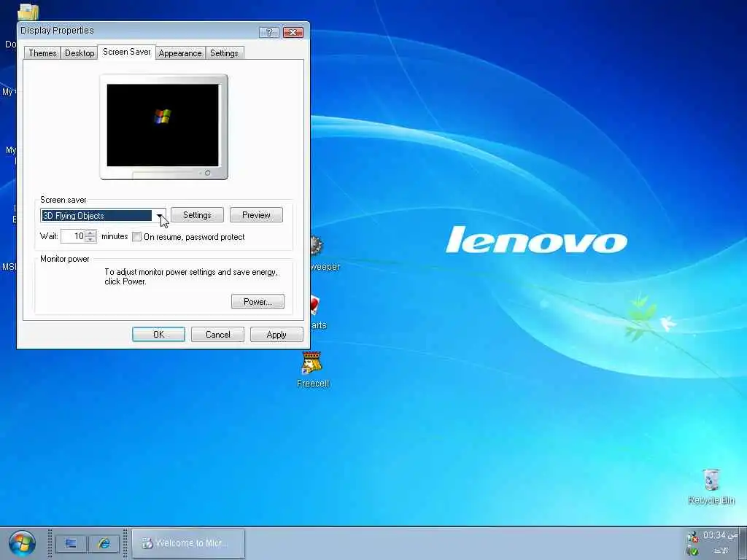Open the Windows Start orb

click(21, 544)
